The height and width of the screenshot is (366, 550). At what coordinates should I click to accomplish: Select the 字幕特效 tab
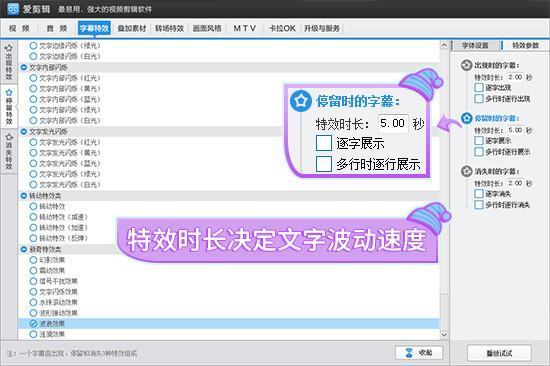coord(94,28)
